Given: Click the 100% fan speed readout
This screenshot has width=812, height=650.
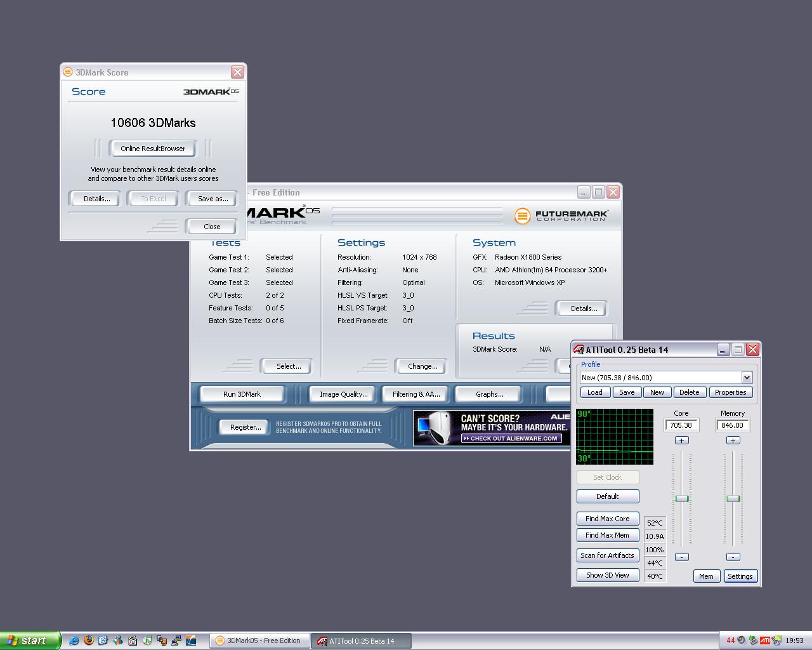Looking at the screenshot, I should (x=655, y=550).
